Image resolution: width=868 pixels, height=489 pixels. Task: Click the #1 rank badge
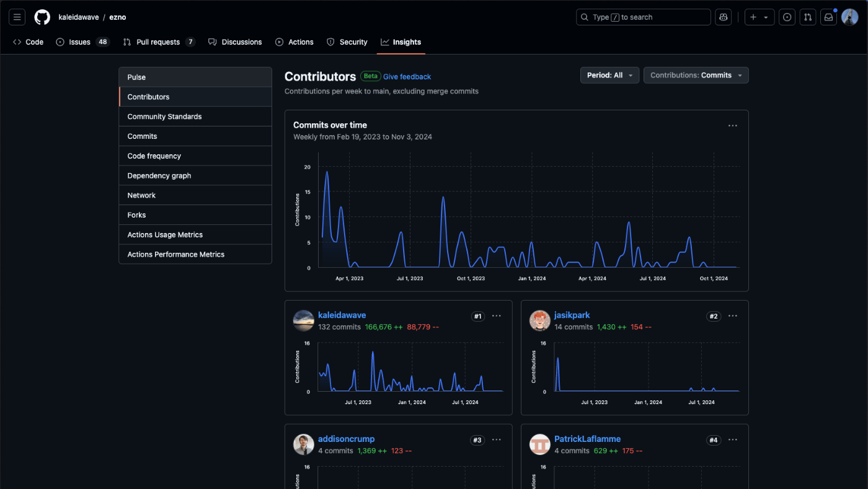tap(477, 316)
